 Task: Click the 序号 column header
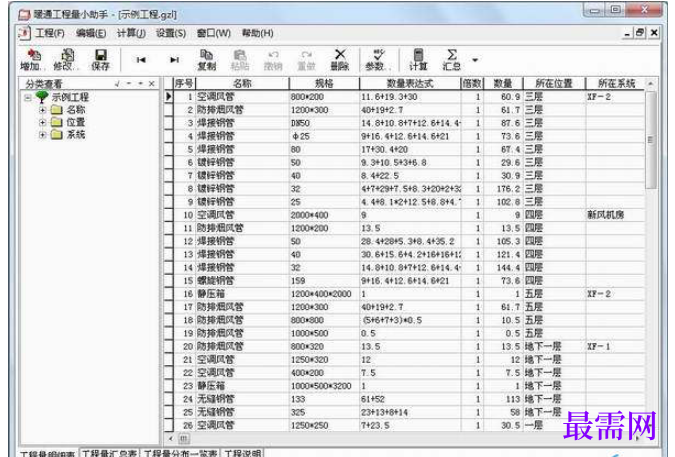point(184,83)
